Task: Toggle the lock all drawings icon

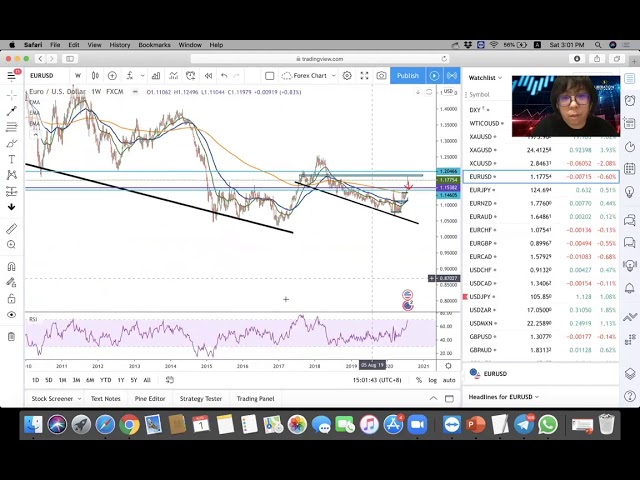Action: [x=12, y=299]
